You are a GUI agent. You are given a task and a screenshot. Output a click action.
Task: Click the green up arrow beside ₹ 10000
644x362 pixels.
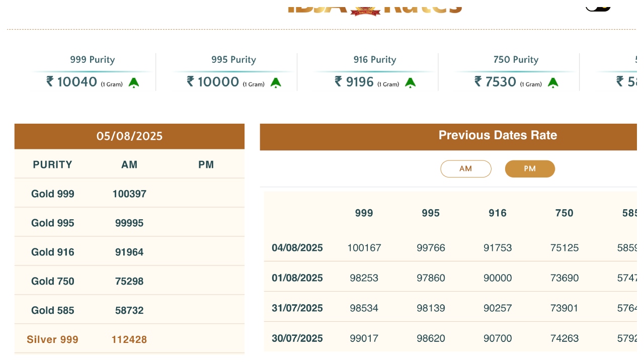click(x=276, y=83)
